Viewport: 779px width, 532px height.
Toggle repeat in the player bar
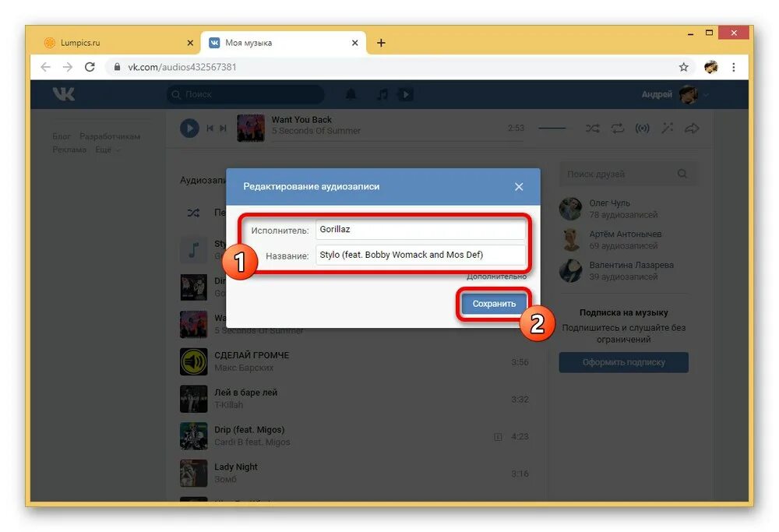coord(618,129)
